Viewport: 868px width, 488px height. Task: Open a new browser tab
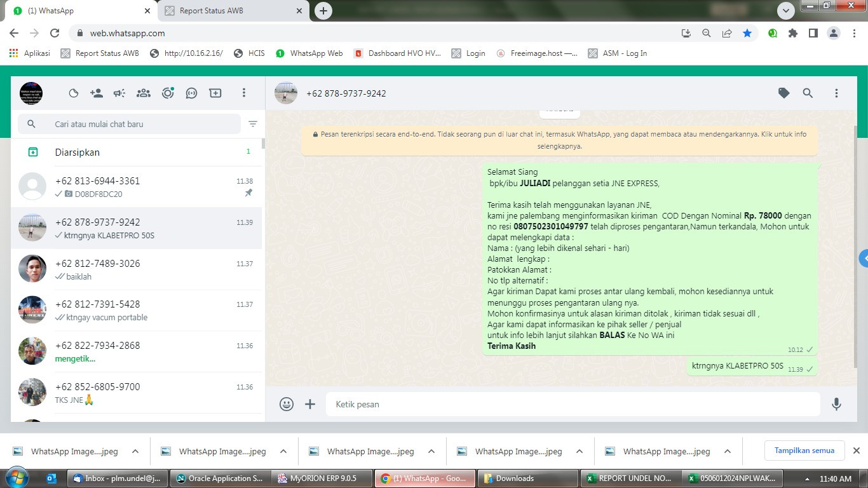[x=323, y=11]
